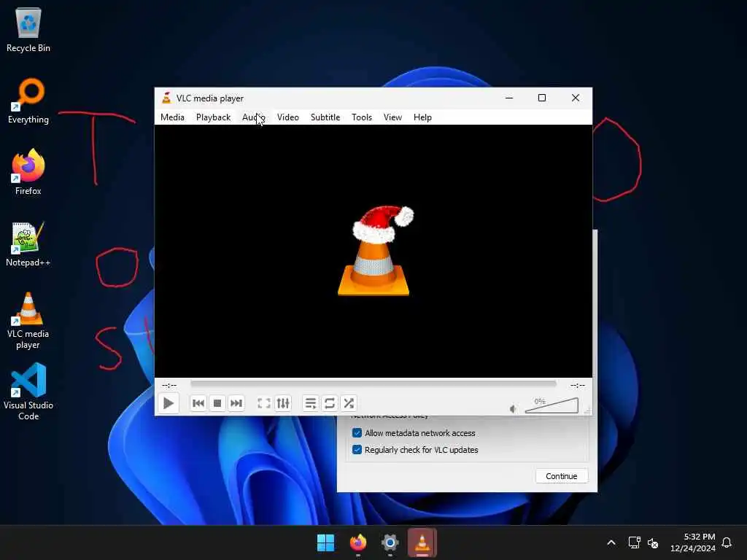
Task: Select the Recycle Bin desktop icon
Action: [x=28, y=30]
